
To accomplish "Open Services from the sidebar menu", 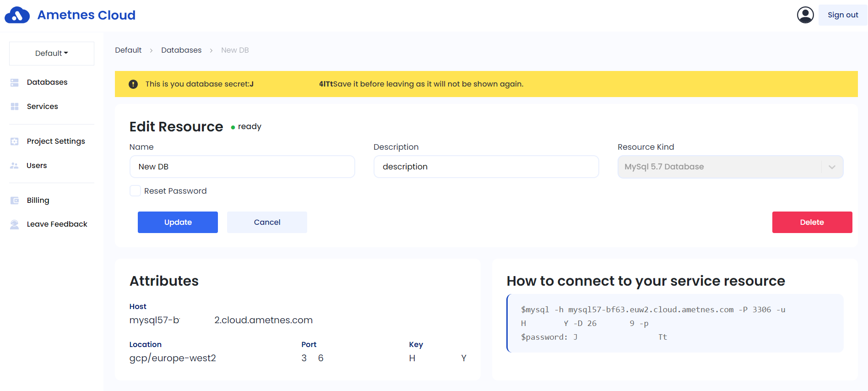I will [42, 107].
